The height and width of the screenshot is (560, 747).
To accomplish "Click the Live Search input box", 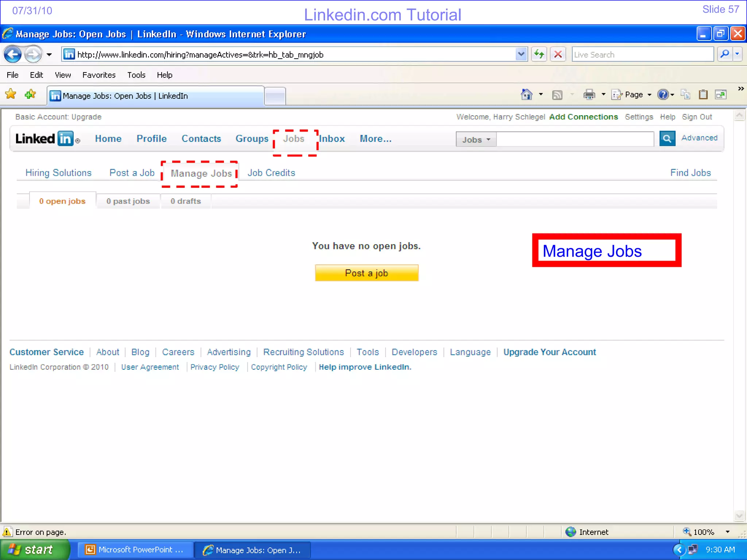I will tap(642, 55).
